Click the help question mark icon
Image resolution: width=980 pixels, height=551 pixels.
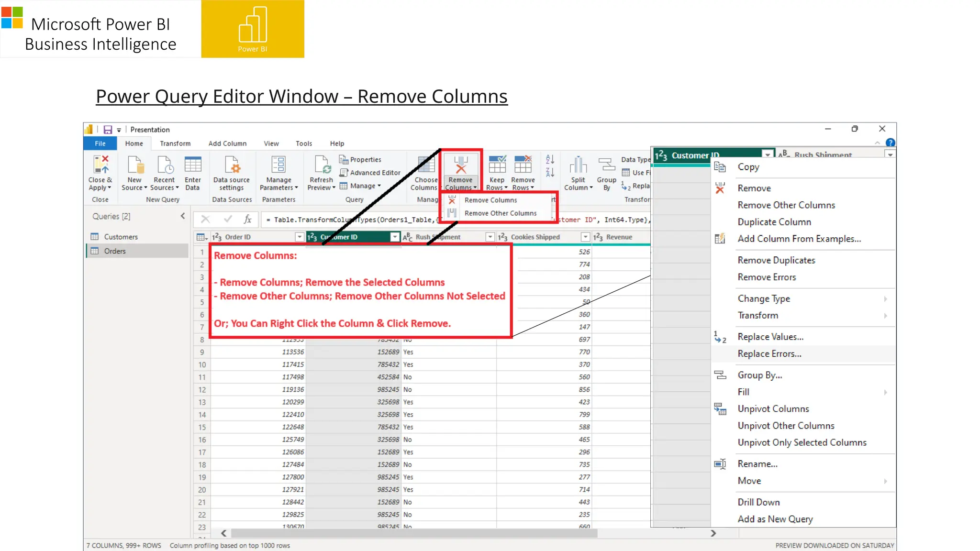click(890, 143)
